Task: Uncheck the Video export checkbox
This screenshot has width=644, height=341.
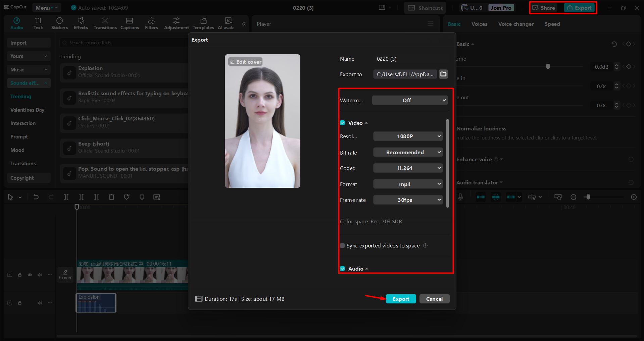Action: click(x=342, y=123)
